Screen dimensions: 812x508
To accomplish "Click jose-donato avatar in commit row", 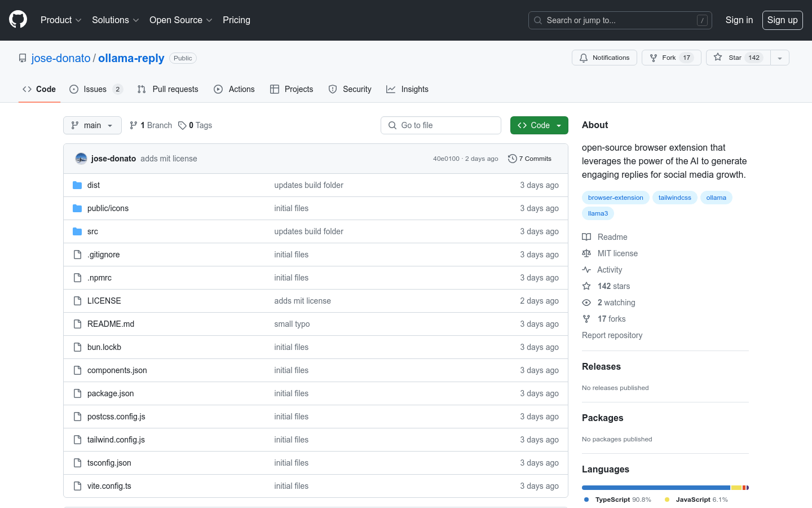I will pos(81,159).
